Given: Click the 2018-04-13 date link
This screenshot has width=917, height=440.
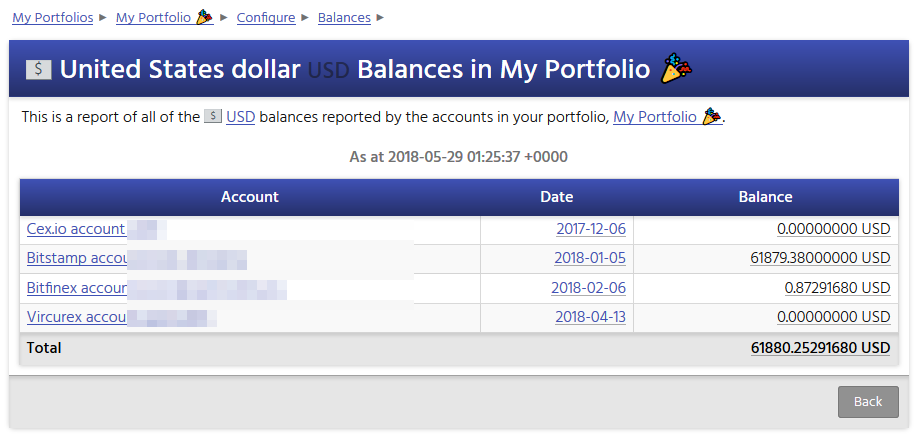Looking at the screenshot, I should point(590,317).
